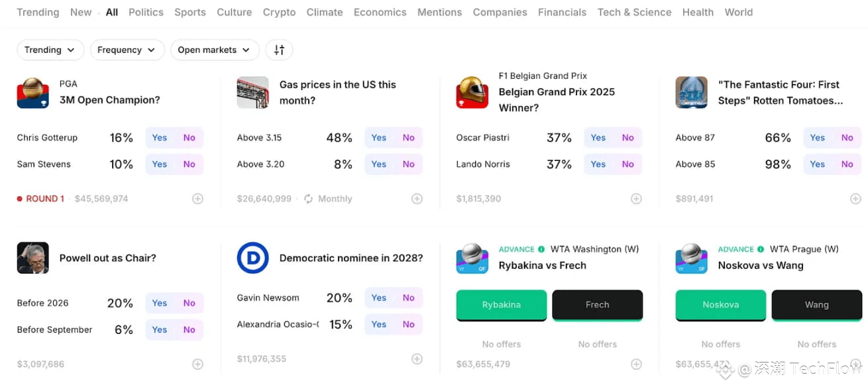868x387 pixels.
Task: Click the Monthly recurring cycle icon
Action: 308,199
